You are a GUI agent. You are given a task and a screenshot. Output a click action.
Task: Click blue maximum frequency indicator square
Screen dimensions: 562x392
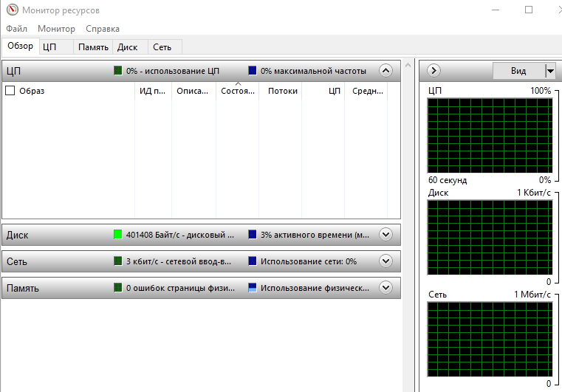click(x=253, y=71)
